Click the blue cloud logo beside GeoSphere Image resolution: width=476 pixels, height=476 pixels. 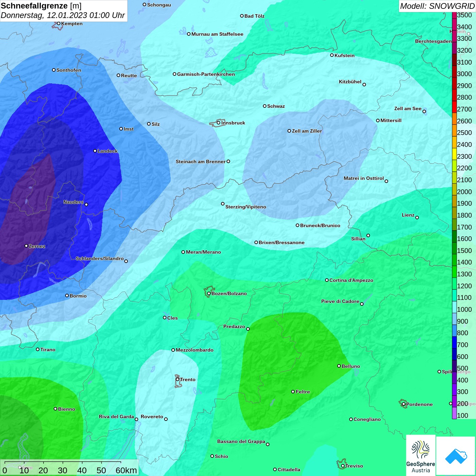[x=456, y=456]
